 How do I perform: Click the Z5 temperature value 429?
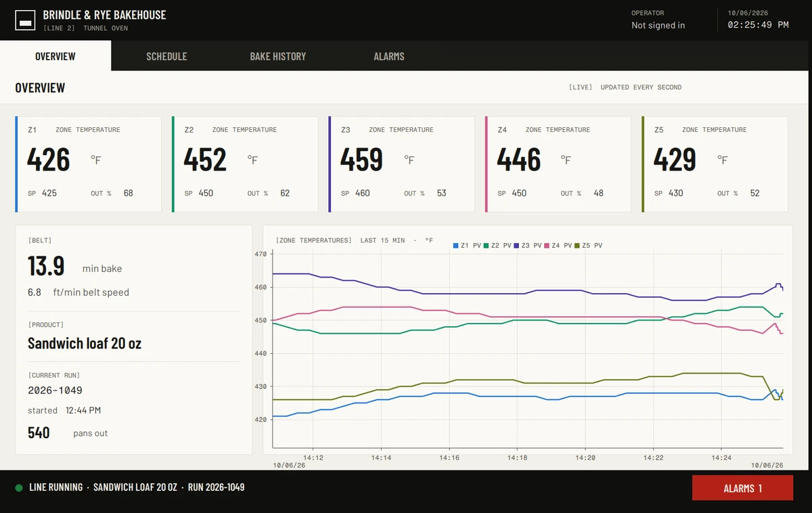pos(675,160)
